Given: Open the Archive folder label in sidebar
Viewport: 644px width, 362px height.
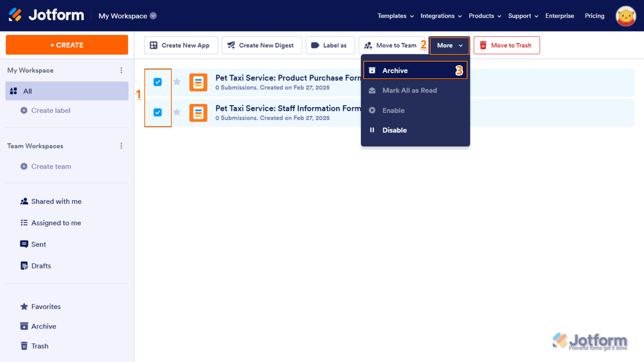Looking at the screenshot, I should pyautogui.click(x=44, y=326).
